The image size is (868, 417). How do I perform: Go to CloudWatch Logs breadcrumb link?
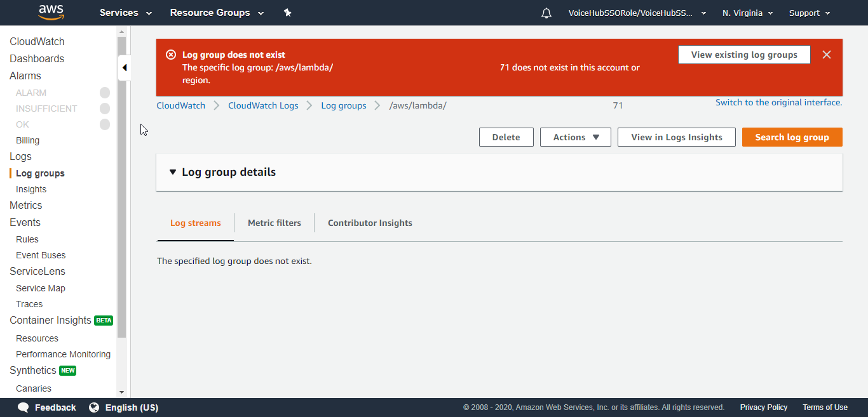(264, 105)
